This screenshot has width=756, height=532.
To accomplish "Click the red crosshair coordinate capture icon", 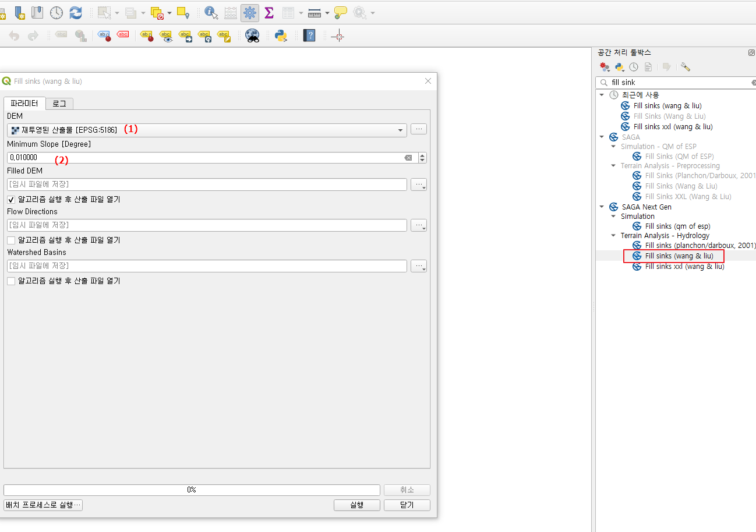I will coord(338,36).
